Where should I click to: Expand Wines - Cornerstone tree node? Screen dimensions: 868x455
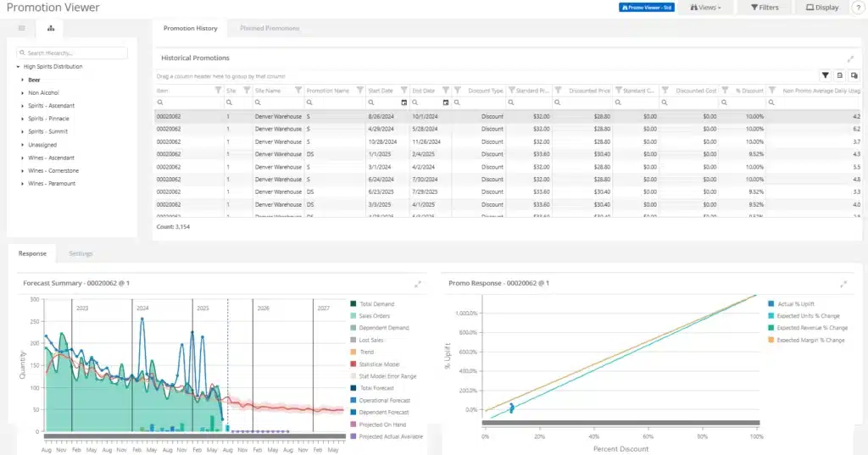pyautogui.click(x=22, y=170)
